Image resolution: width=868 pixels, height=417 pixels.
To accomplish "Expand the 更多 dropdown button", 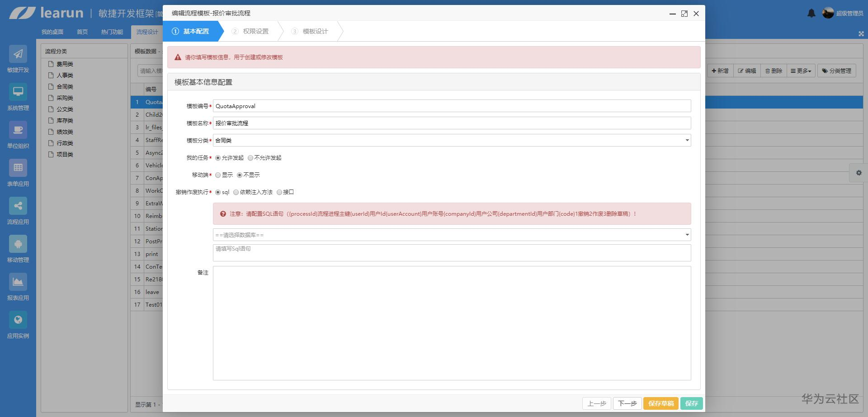I will coord(801,71).
